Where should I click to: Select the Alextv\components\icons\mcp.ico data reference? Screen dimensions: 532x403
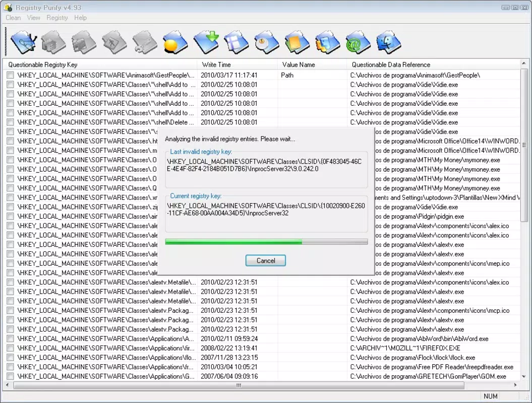point(430,310)
